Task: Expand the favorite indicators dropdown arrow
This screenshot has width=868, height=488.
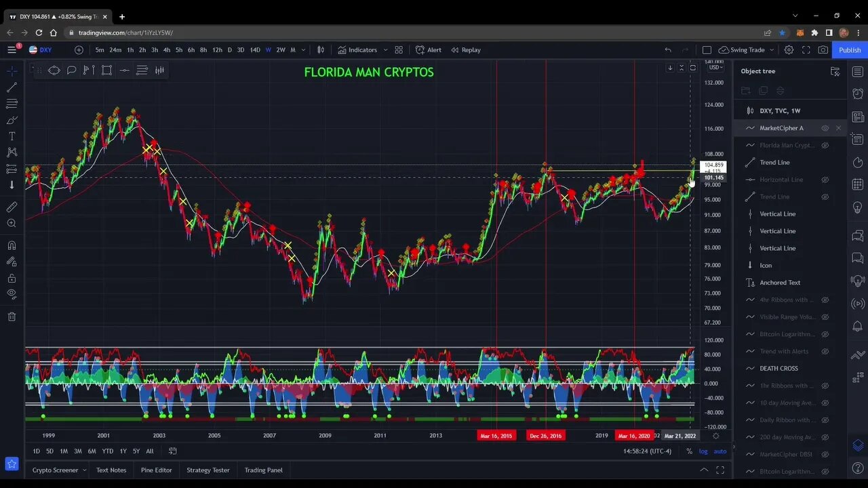Action: (385, 49)
